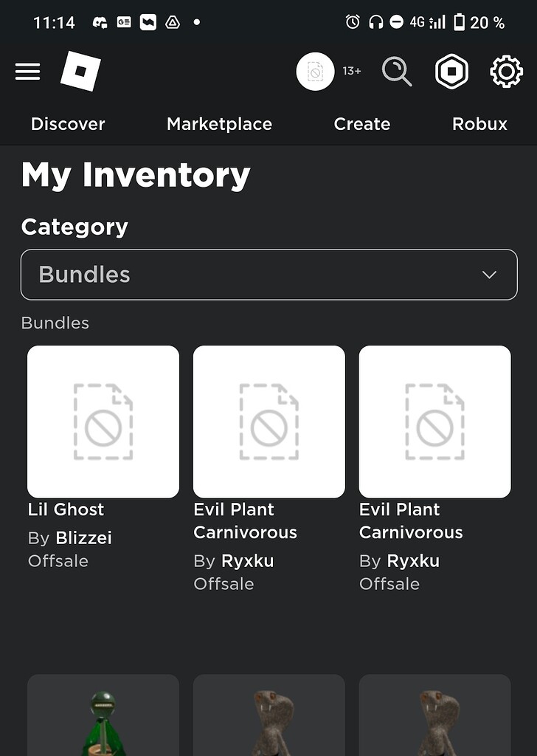Open the hamburger navigation menu
537x756 pixels.
27,72
